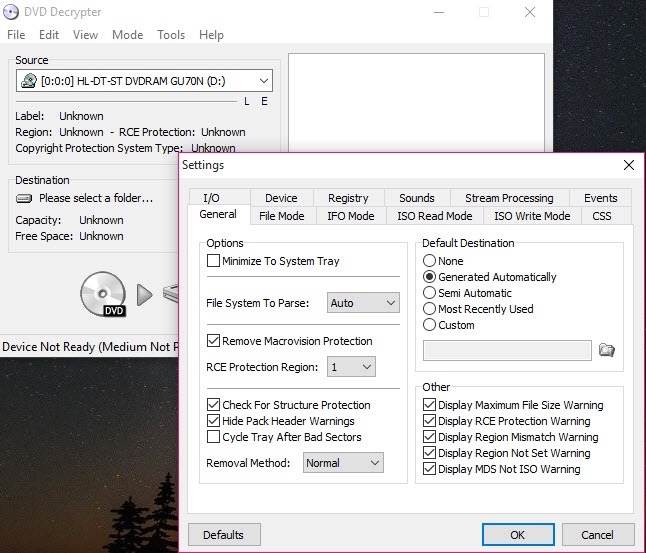This screenshot has width=646, height=553.
Task: Switch to the Events tab
Action: point(601,198)
